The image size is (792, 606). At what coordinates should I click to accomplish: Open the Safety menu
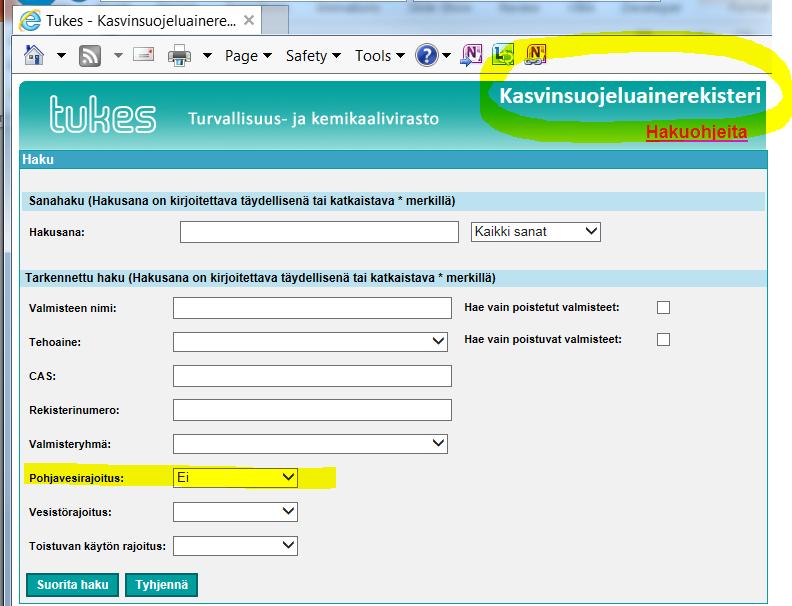tap(313, 56)
